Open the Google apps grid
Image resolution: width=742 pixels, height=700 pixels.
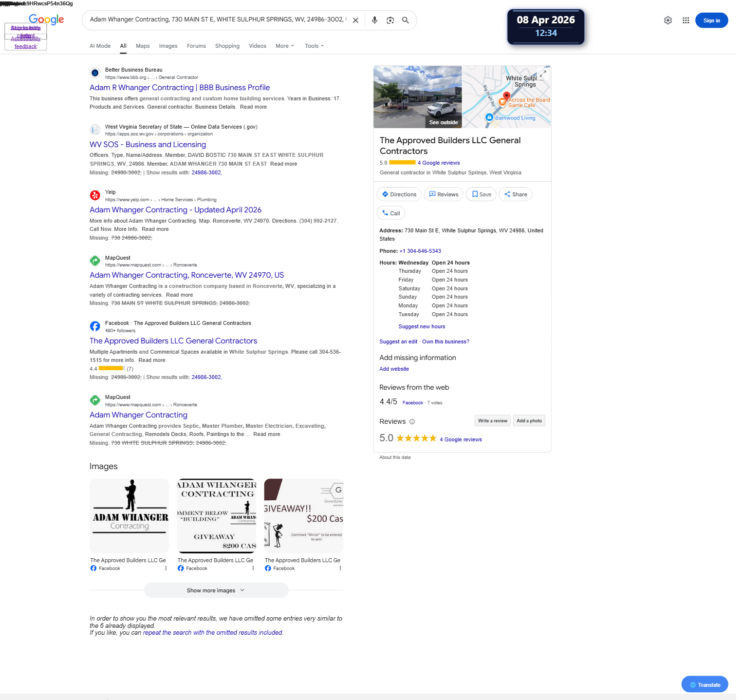tap(686, 20)
